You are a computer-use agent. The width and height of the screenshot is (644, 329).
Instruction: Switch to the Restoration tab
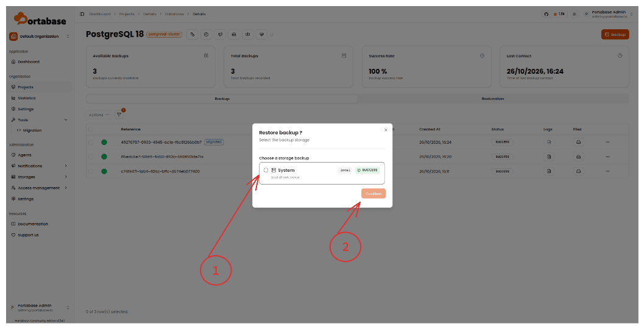pyautogui.click(x=493, y=99)
